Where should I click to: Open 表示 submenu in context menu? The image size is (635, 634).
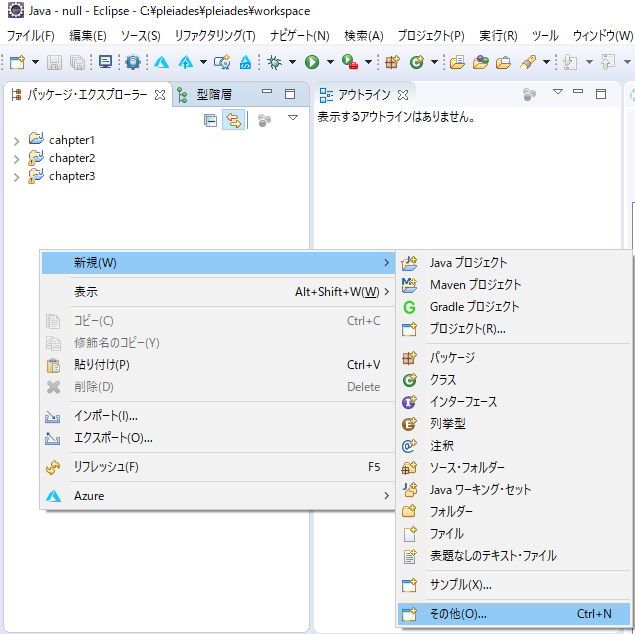pos(218,292)
